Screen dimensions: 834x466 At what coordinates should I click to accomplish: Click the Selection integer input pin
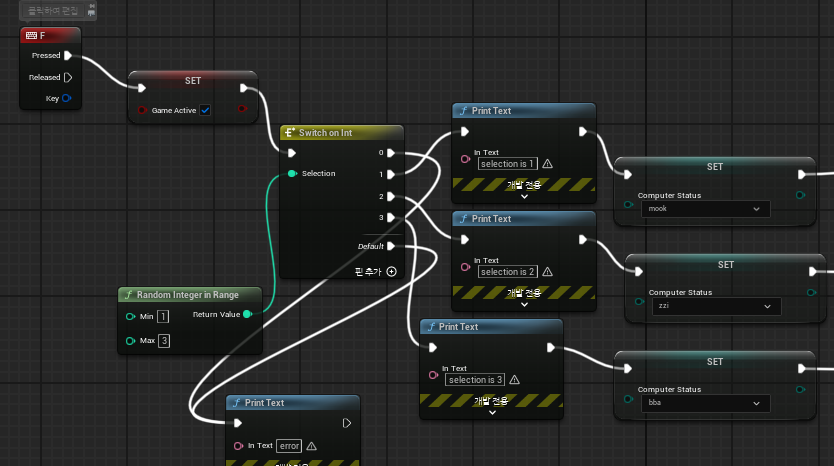click(x=291, y=173)
